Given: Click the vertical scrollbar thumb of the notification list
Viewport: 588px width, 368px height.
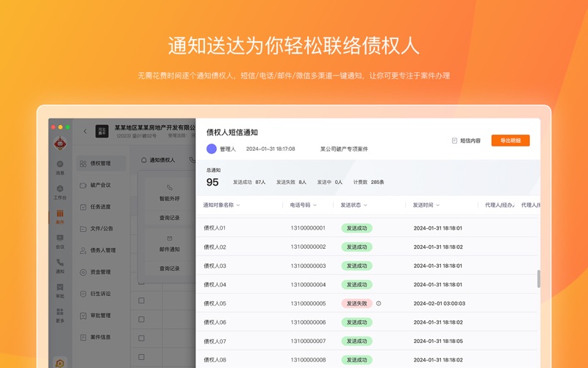Looking at the screenshot, I should click(x=539, y=279).
